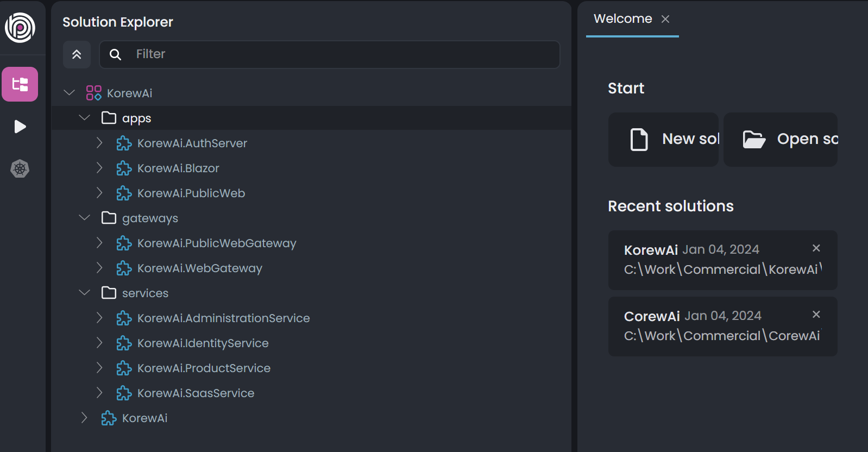Open the Solution Explorer sidebar icon
Viewport: 868px width, 452px height.
coord(20,84)
